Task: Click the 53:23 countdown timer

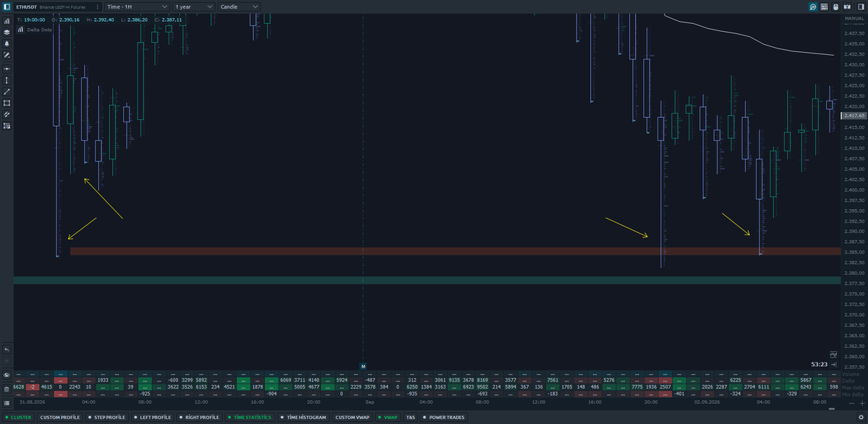Action: (x=820, y=364)
